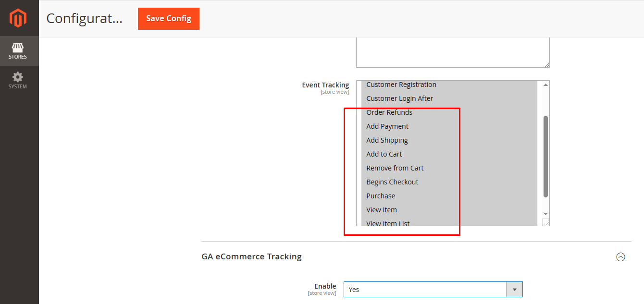
Task: Select Customer Login After event
Action: (x=400, y=98)
